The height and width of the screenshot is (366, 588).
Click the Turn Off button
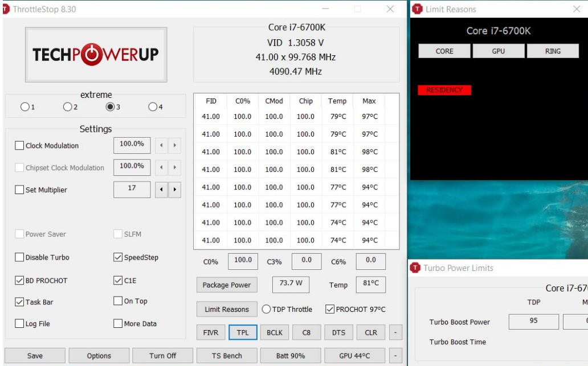pos(163,356)
